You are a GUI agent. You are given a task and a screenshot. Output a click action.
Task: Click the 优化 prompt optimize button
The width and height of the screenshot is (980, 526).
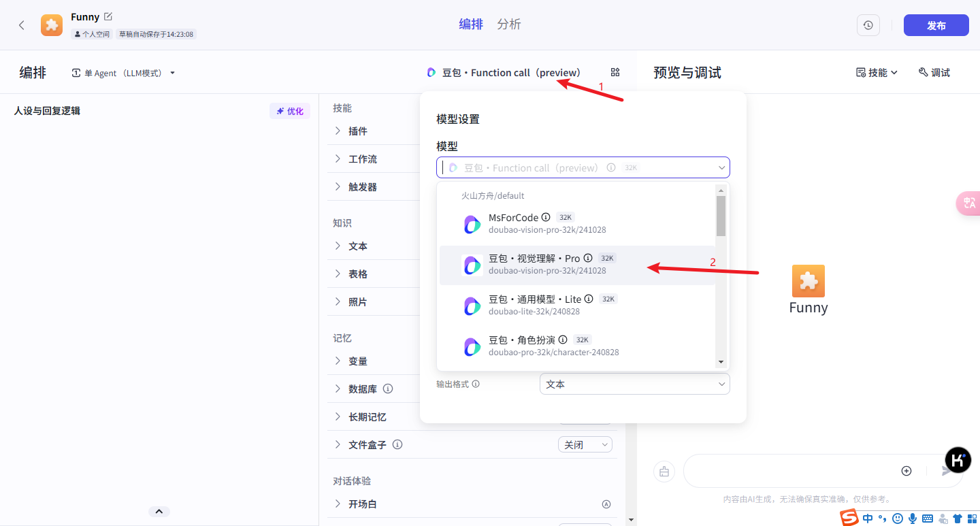290,111
